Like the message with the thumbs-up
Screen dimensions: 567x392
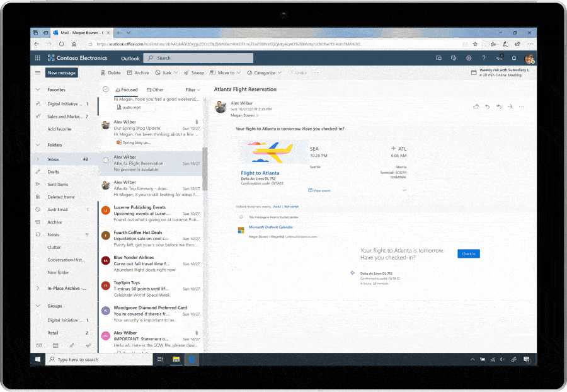(476, 107)
